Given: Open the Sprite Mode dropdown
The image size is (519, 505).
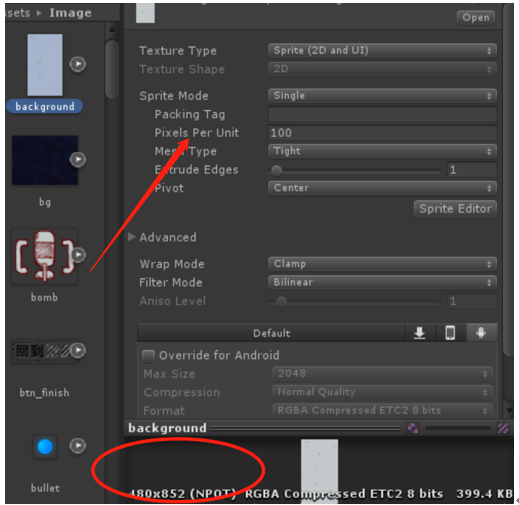Looking at the screenshot, I should 382,96.
